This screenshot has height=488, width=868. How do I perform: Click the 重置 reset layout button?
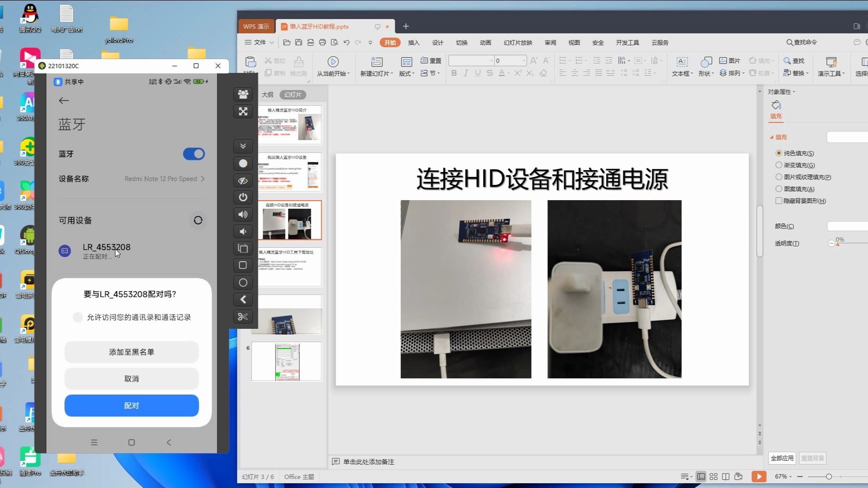coord(431,61)
